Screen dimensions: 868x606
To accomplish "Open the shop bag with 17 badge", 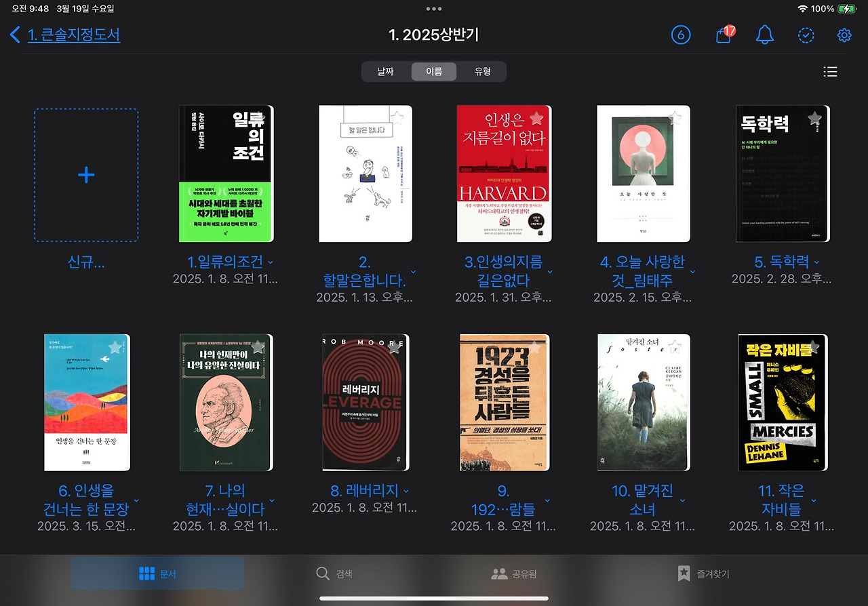I will click(724, 35).
